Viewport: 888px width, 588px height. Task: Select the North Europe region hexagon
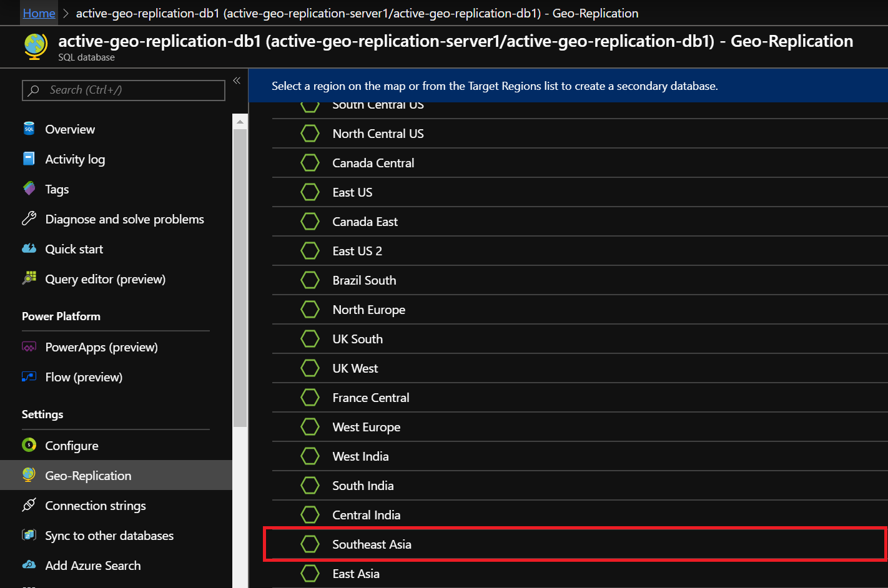(310, 309)
